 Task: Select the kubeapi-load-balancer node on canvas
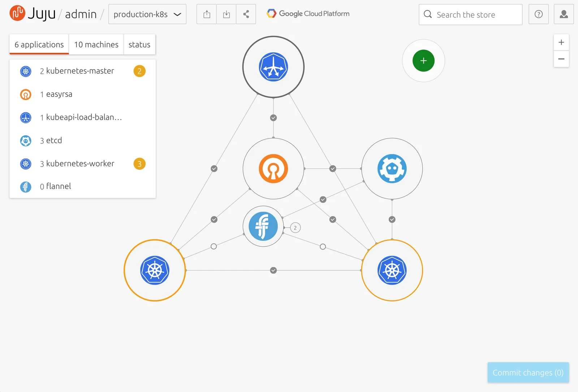click(x=273, y=67)
